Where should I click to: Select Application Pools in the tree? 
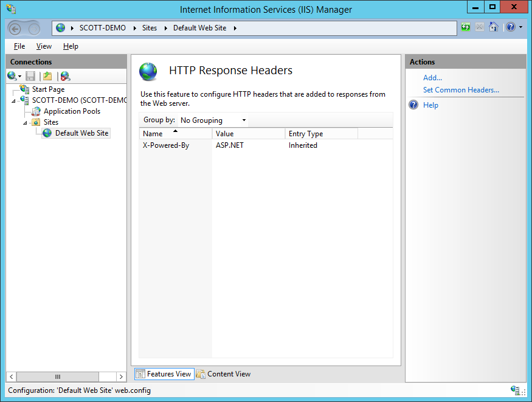point(72,111)
